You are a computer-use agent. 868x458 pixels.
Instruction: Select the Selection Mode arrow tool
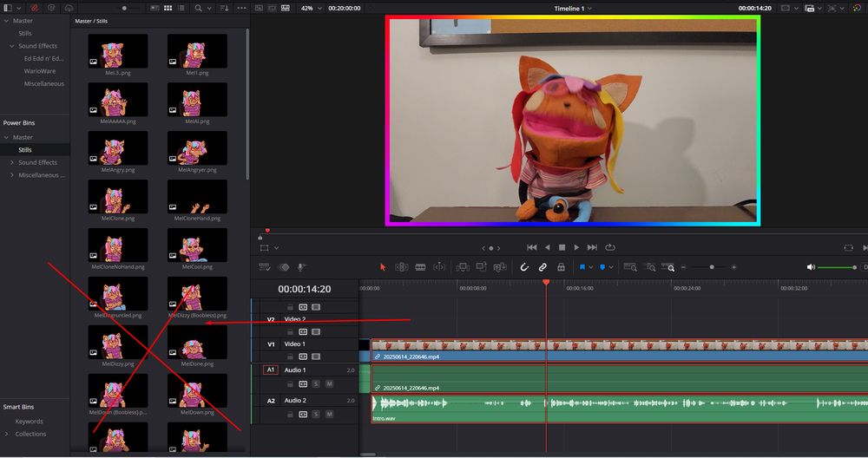[x=383, y=267]
